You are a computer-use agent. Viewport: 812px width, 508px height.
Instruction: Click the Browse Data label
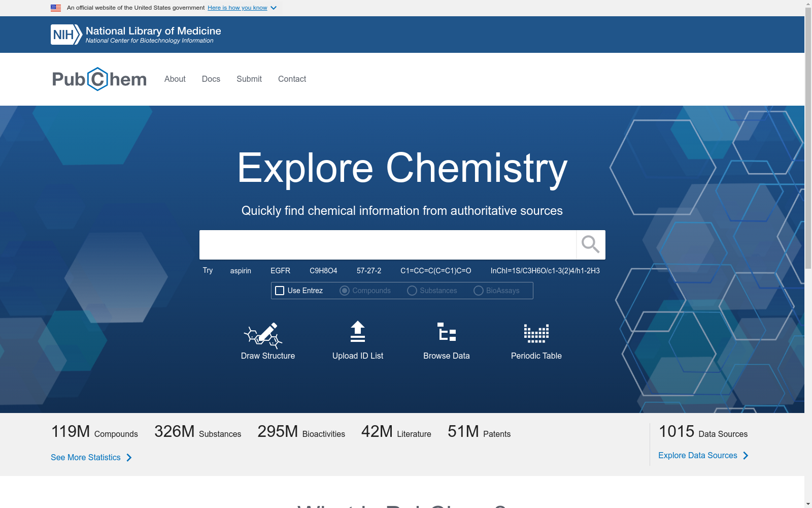[447, 356]
